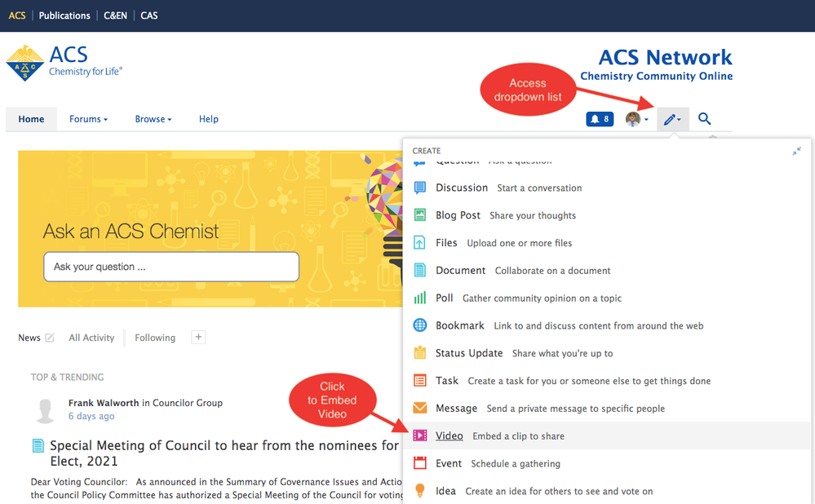Click the Bookmark globe icon
The image size is (815, 504).
[420, 325]
